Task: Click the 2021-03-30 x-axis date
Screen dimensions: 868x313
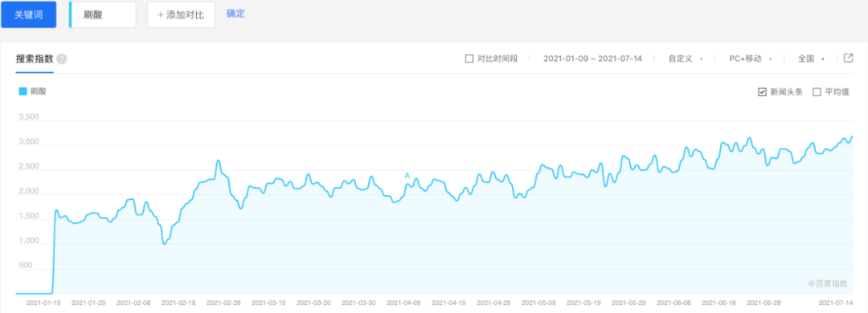Action: click(358, 303)
